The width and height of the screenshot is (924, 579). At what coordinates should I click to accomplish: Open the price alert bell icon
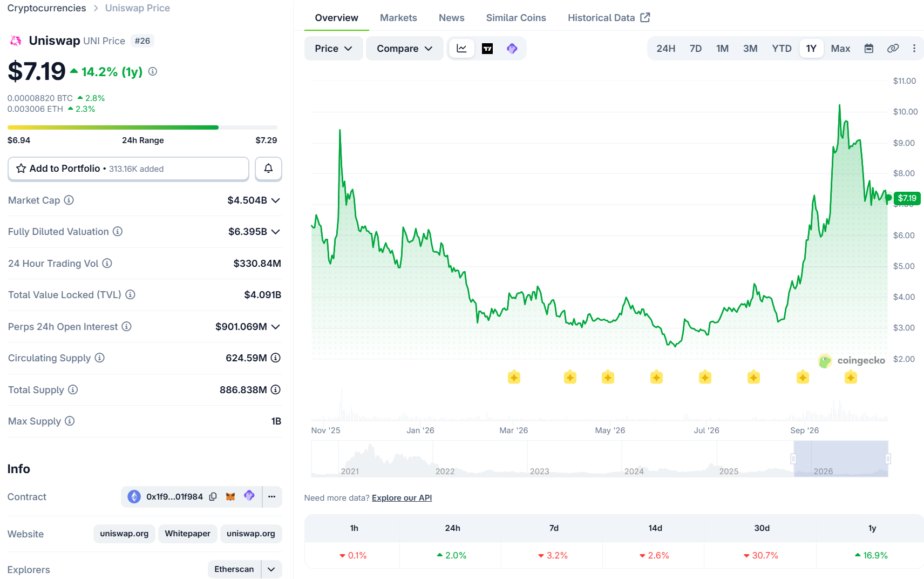[x=268, y=169]
